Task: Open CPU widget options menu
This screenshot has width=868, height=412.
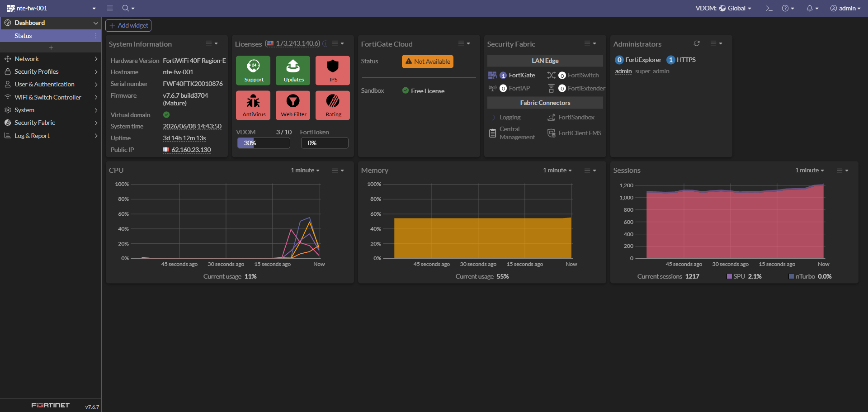Action: click(x=338, y=170)
